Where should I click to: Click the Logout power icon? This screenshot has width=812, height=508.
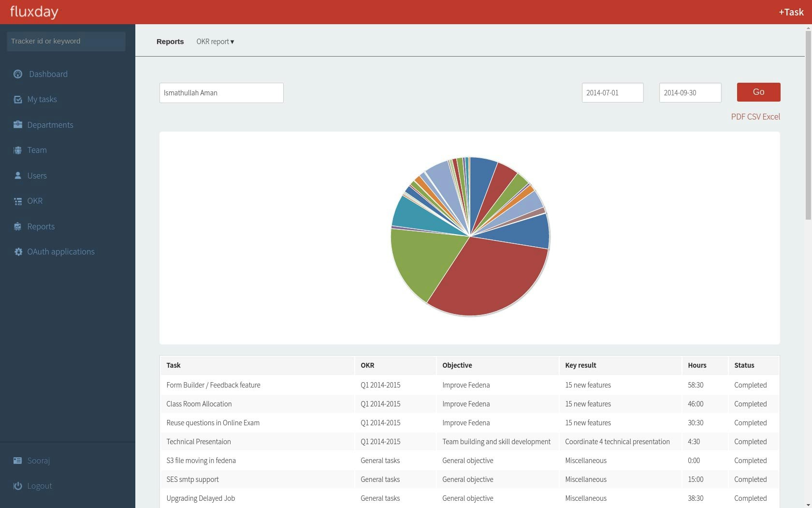pyautogui.click(x=18, y=486)
